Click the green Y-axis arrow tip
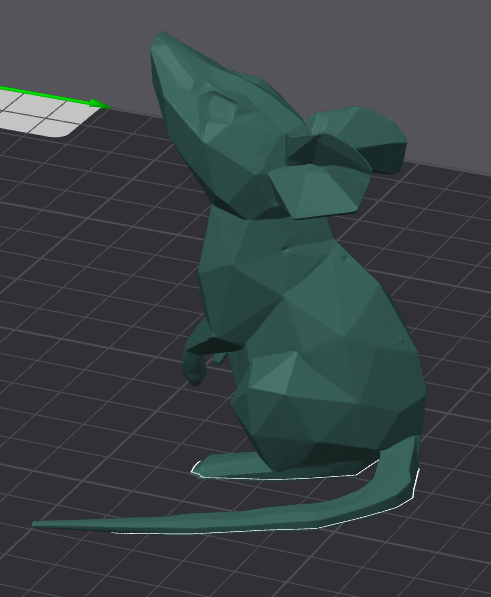This screenshot has width=491, height=597. coord(101,104)
